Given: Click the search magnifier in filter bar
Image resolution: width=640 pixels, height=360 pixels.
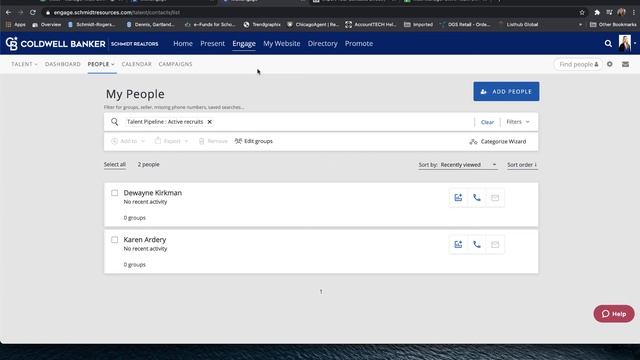Looking at the screenshot, I should [115, 122].
